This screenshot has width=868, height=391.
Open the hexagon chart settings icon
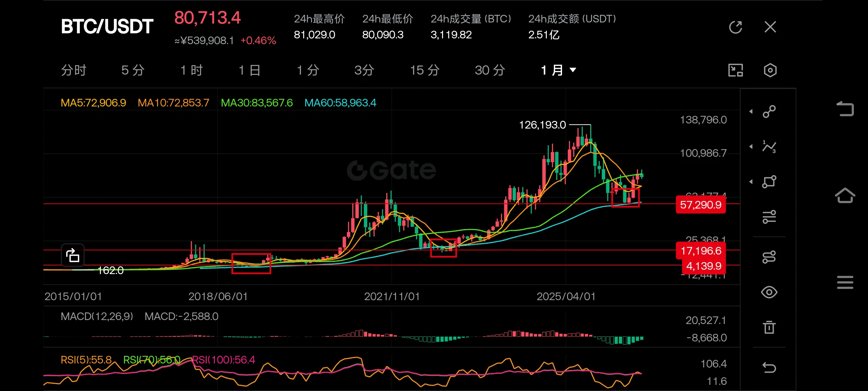[770, 70]
